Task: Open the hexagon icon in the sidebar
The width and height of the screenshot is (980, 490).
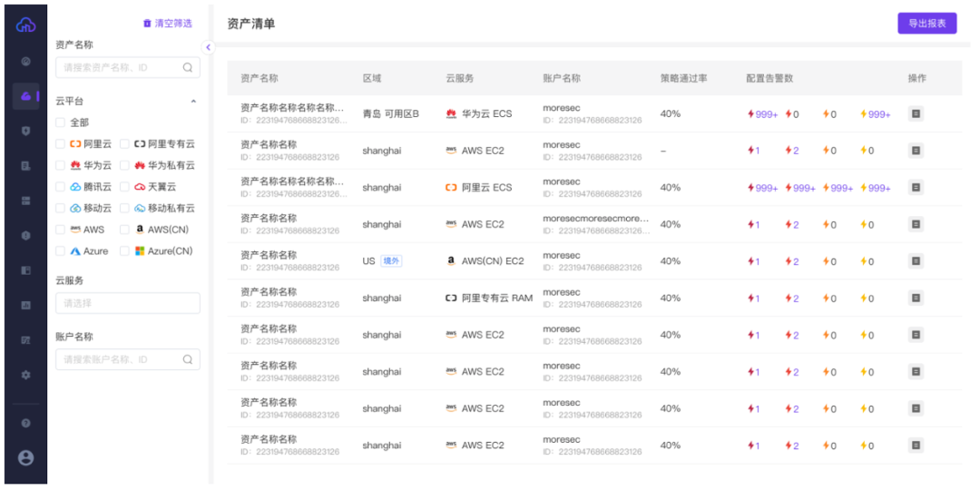Action: point(25,236)
